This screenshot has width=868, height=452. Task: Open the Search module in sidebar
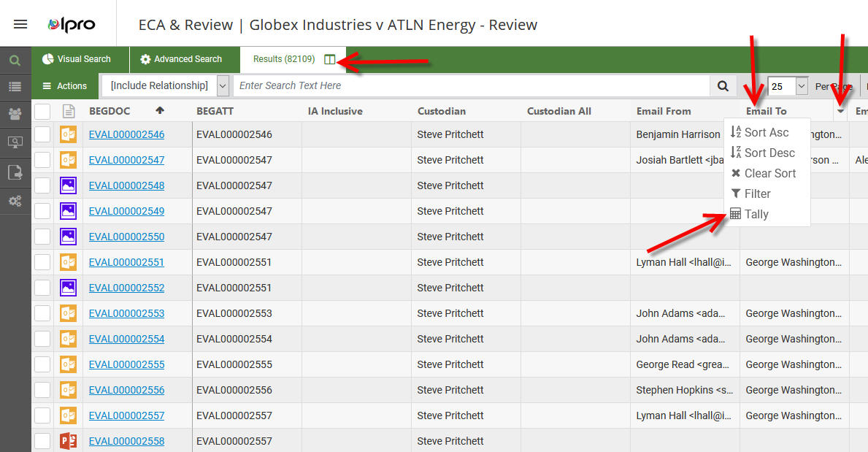pos(15,61)
